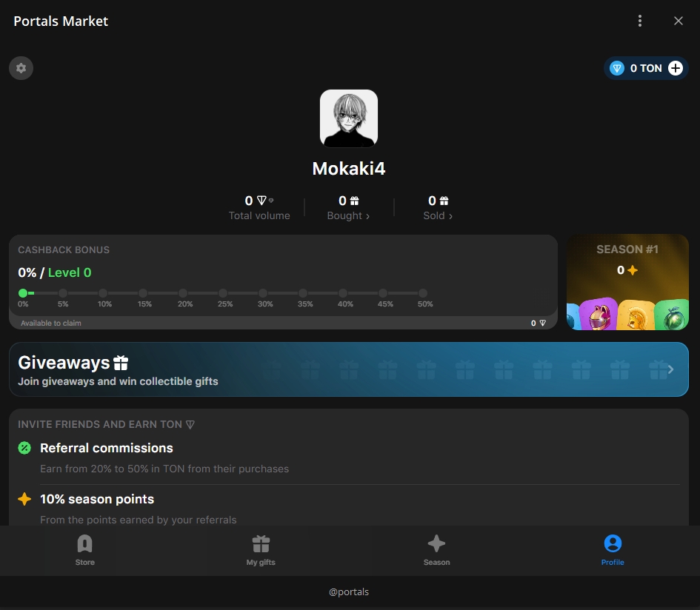This screenshot has height=610, width=700.
Task: Click the Mokaki4 profile avatar
Action: click(349, 118)
